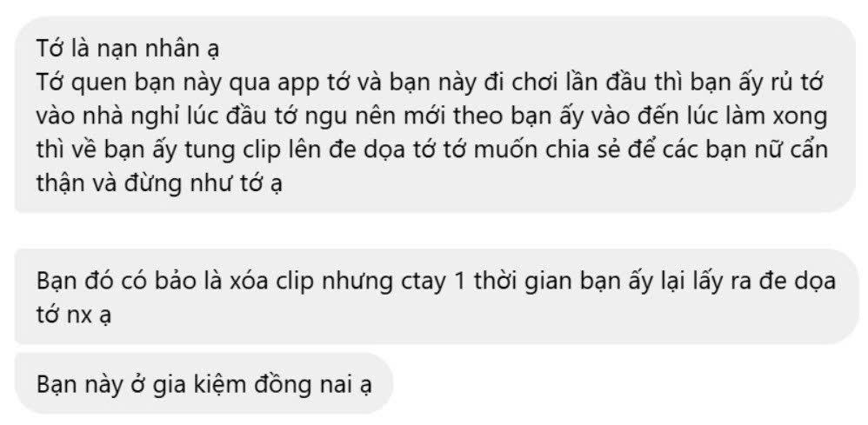Viewport: 868px width, 425px height.
Task: Click the "Bạn này ở gia kiệm đồng nai ạ" message
Action: [x=204, y=384]
